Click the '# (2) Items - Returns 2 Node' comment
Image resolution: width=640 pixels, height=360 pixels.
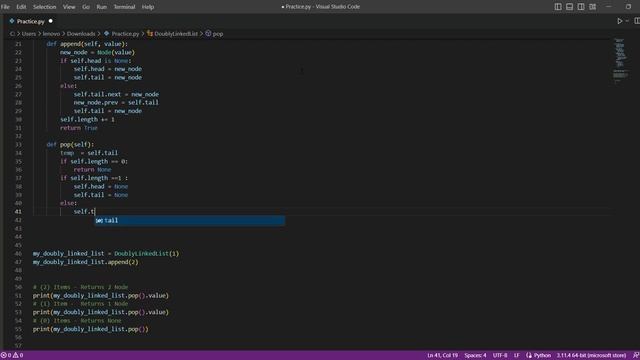coord(80,287)
